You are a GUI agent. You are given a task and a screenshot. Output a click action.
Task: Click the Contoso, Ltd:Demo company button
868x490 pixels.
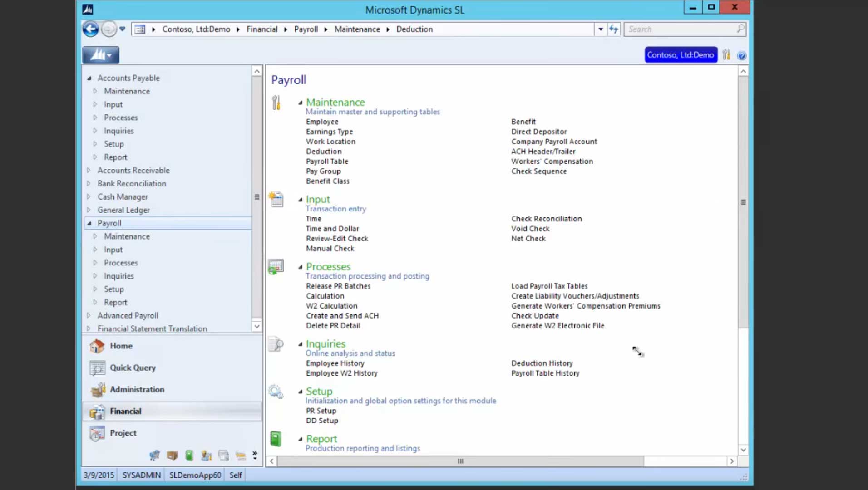point(680,55)
